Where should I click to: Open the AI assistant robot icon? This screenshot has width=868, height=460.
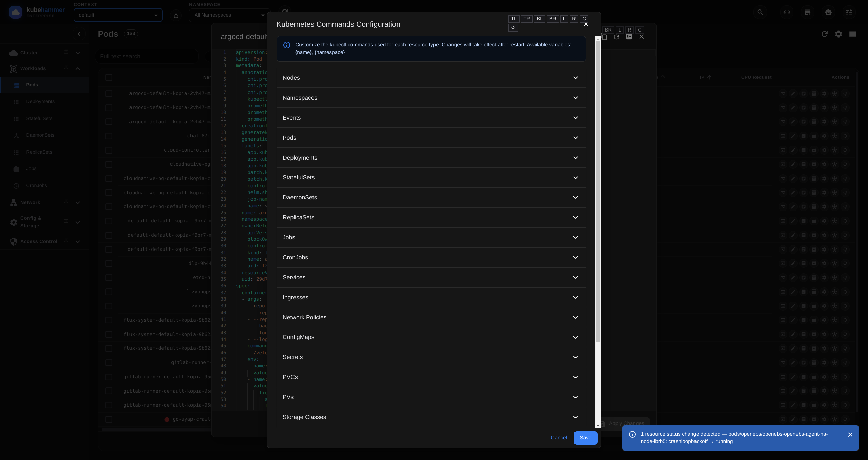828,13
